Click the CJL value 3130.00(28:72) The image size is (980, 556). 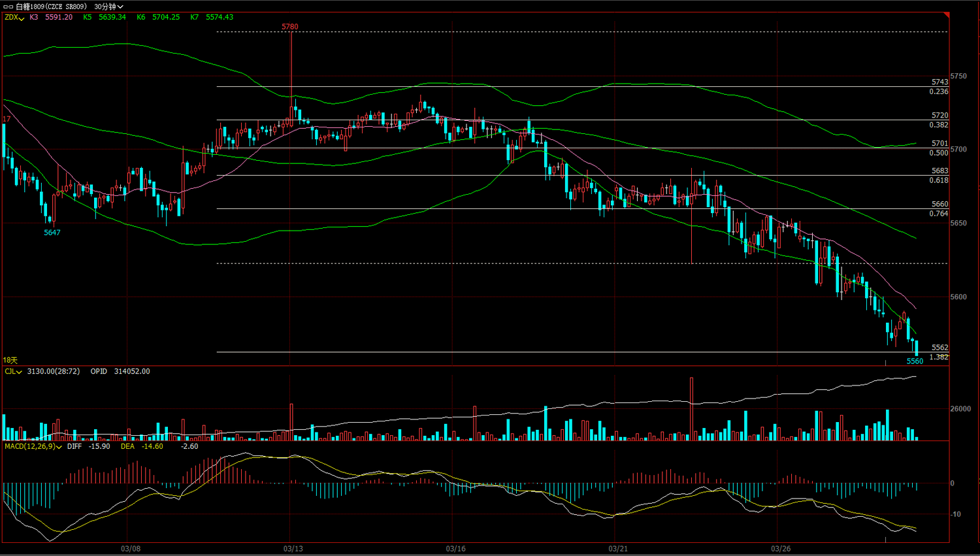[54, 371]
